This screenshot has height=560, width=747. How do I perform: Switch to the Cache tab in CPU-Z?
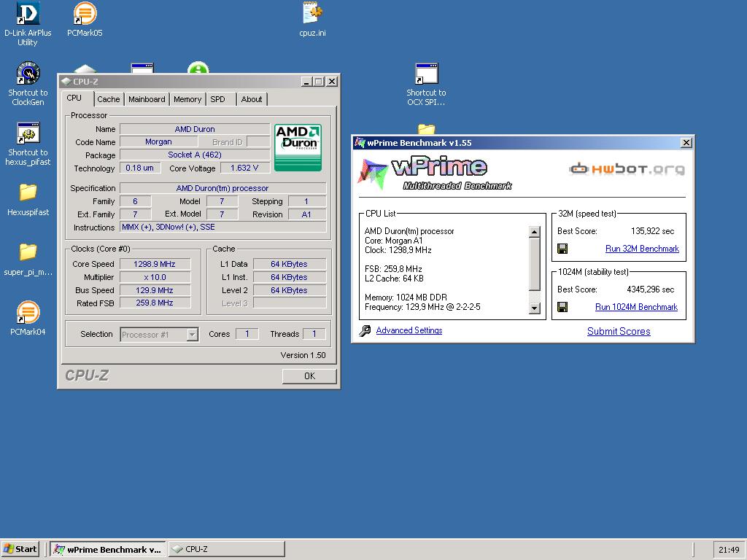pos(109,99)
